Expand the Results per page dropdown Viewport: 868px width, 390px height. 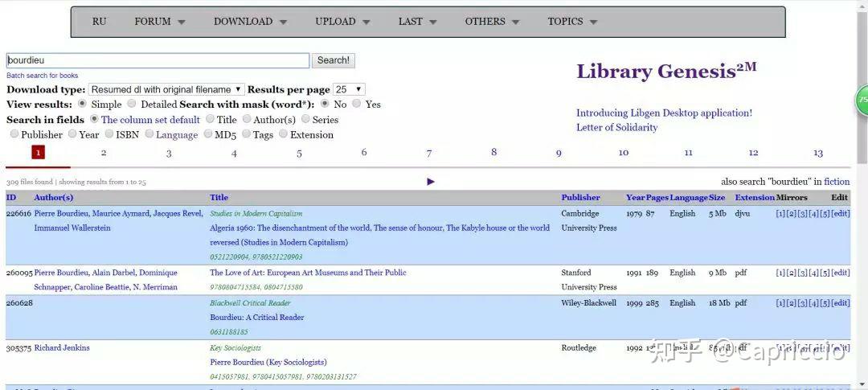coord(349,89)
